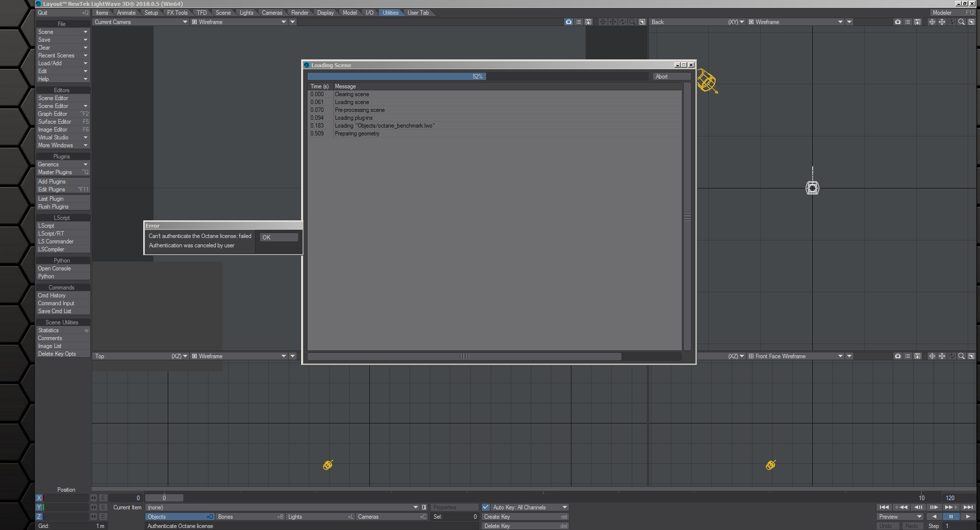The image size is (980, 530).
Task: Abort the scene loading
Action: [671, 77]
